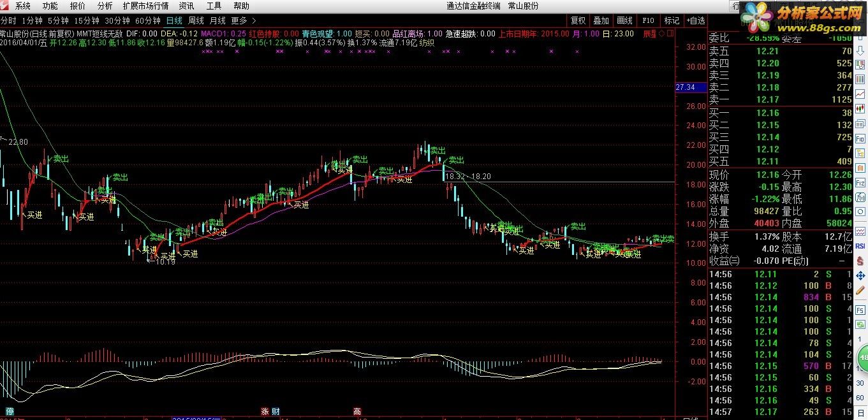Click the tree structure icon in right toolbar

tap(860, 153)
